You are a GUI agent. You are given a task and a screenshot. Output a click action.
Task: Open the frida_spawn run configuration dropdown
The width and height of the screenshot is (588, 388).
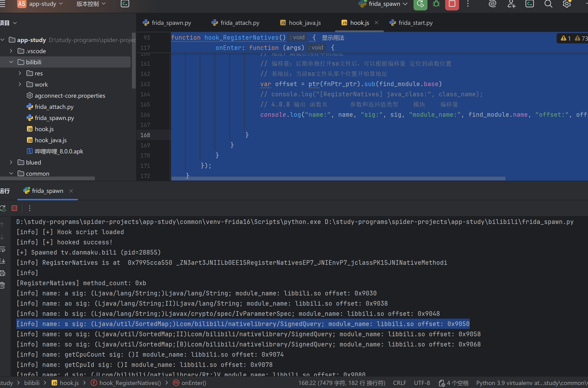[x=383, y=4]
